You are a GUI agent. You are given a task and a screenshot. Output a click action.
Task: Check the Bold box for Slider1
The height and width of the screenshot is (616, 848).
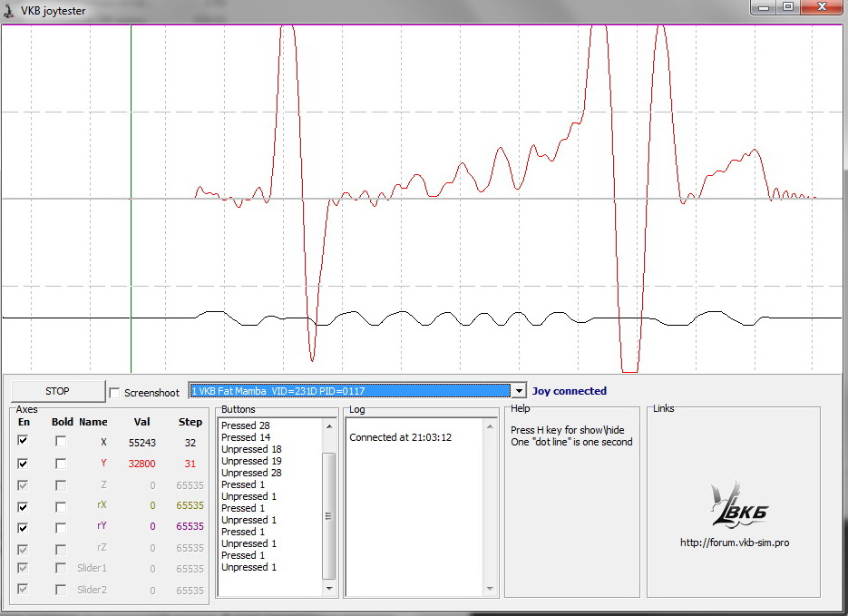[61, 568]
